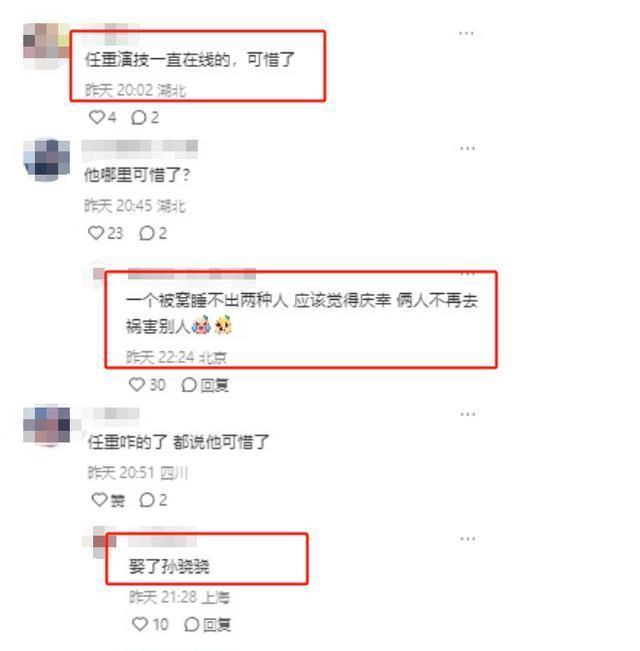The height and width of the screenshot is (651, 640).
Task: Open the username above '他哪里可惜了?'
Action: click(139, 149)
